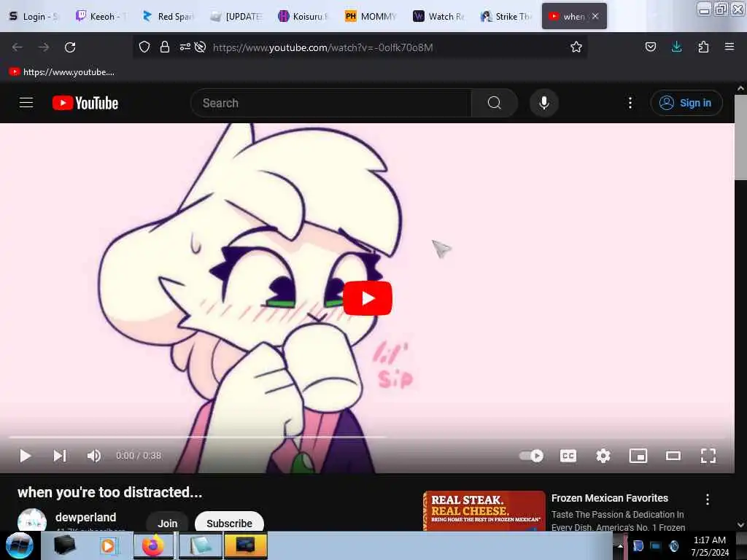Open the media player taskbar icon

(x=108, y=545)
